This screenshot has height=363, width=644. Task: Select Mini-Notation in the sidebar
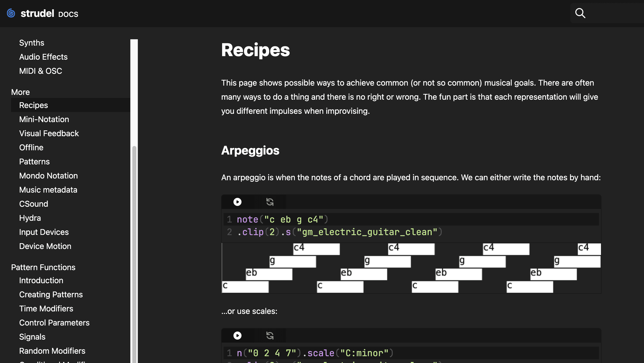(x=44, y=119)
